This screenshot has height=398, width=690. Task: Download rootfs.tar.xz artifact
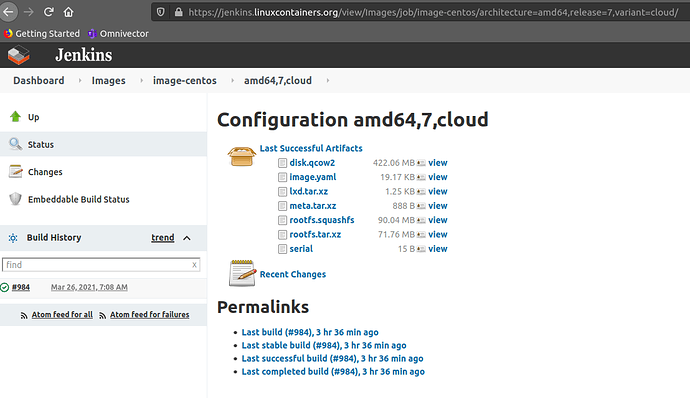coord(315,234)
